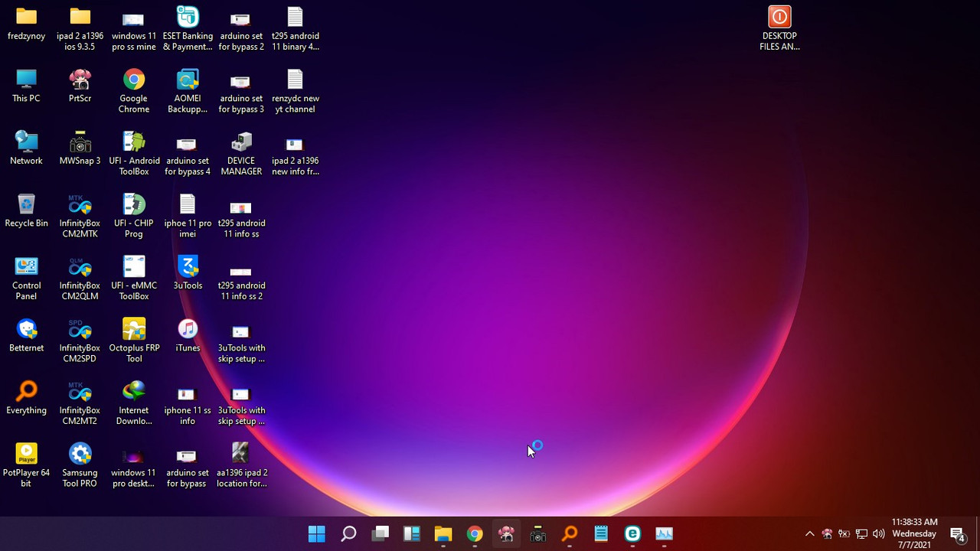The height and width of the screenshot is (551, 980).
Task: Select AOMEI Backupper desktop shortcut
Action: (188, 92)
